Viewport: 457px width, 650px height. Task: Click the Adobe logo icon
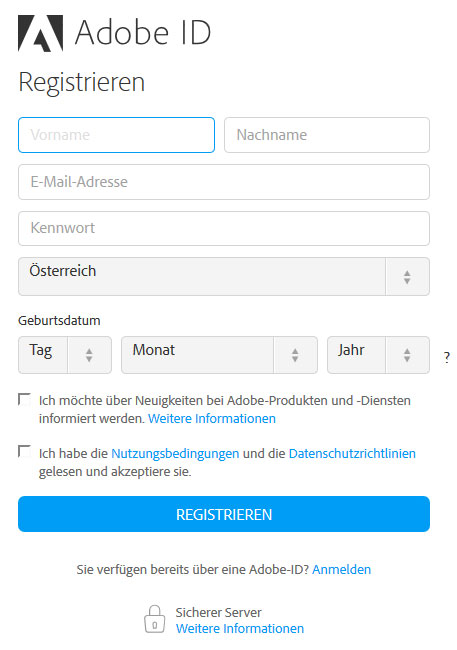[x=40, y=33]
